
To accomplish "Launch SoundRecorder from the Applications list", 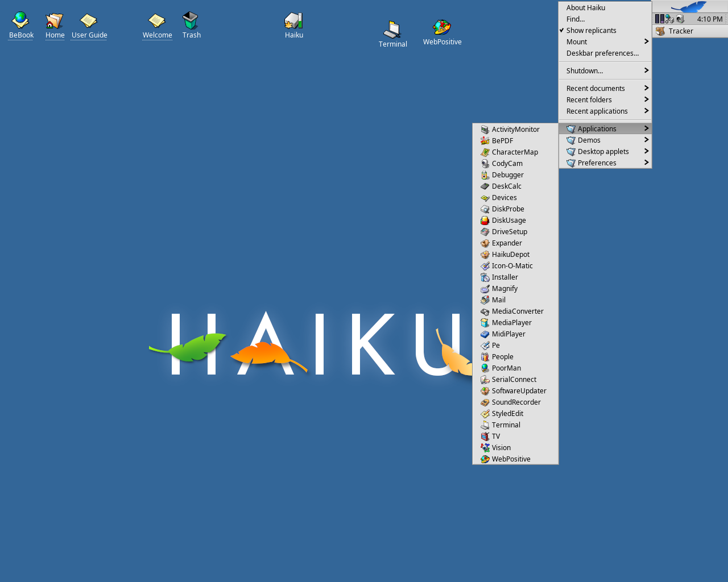I will (x=515, y=402).
